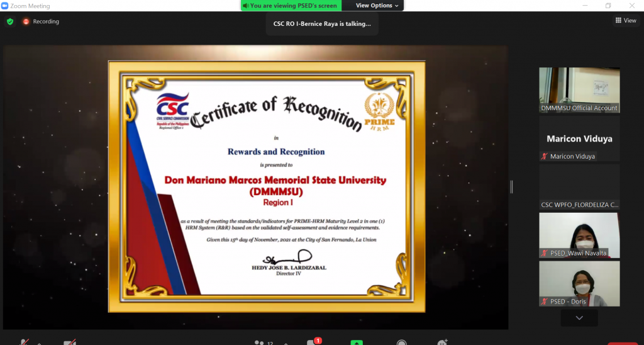Restore down the Zoom Meeting window
The width and height of the screenshot is (644, 345).
point(608,5)
